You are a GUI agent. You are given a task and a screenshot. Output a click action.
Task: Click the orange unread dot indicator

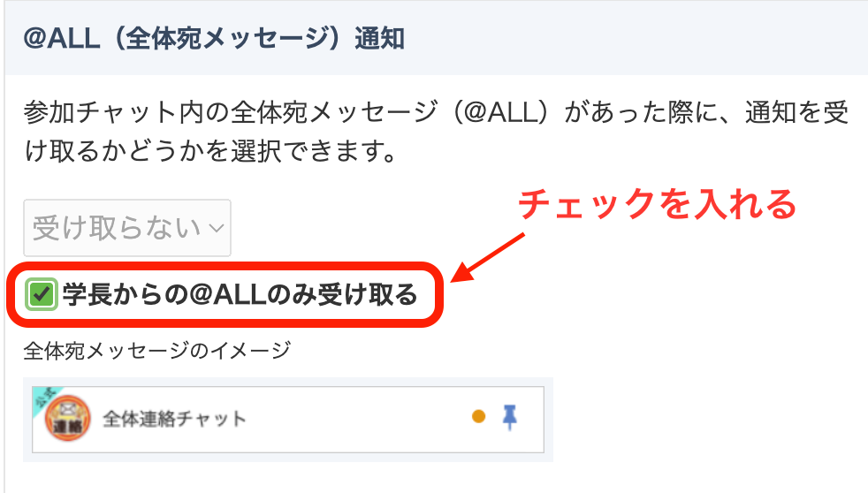479,416
